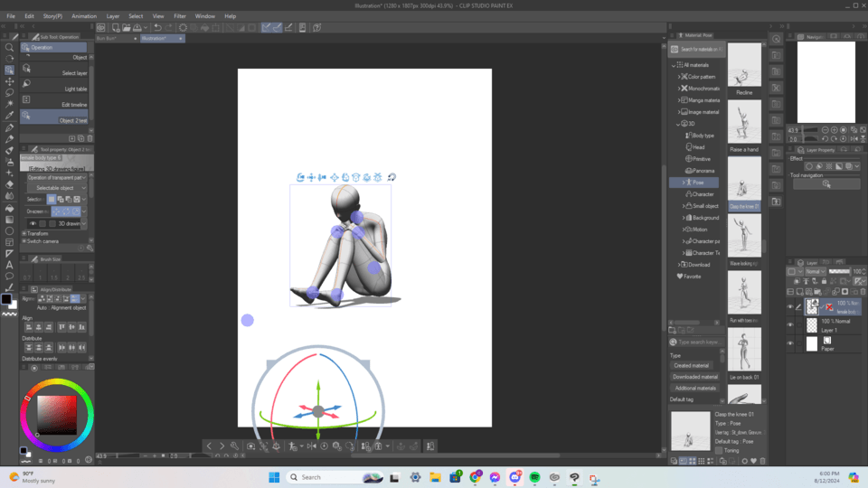Select the Auto select wand tool

tap(9, 104)
